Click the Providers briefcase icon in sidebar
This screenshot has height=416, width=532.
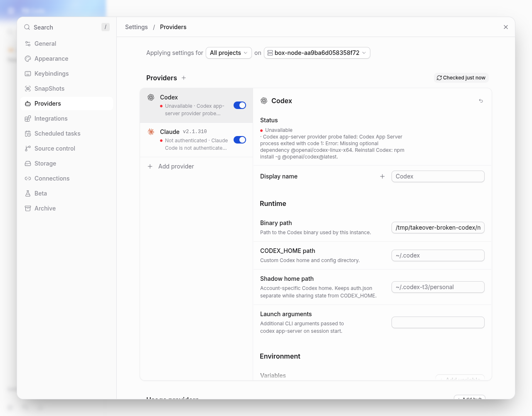tap(28, 104)
